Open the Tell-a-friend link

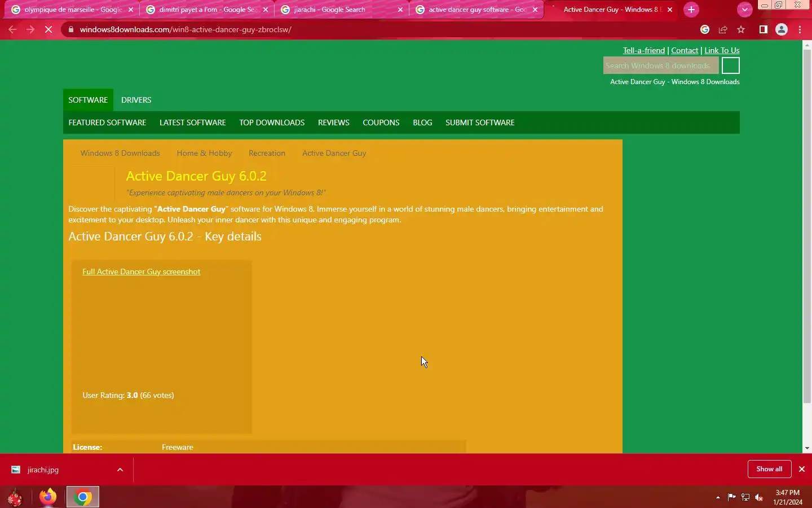(x=643, y=50)
